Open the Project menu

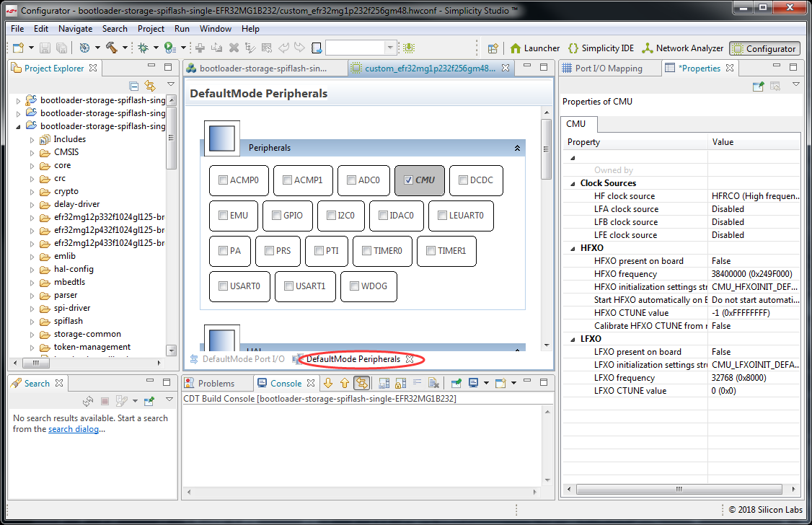coord(151,29)
